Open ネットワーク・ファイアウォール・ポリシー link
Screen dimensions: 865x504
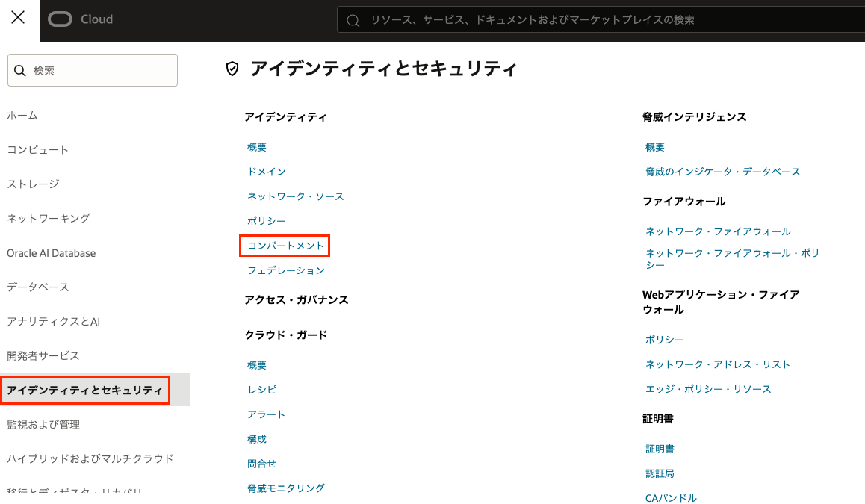[x=732, y=258]
